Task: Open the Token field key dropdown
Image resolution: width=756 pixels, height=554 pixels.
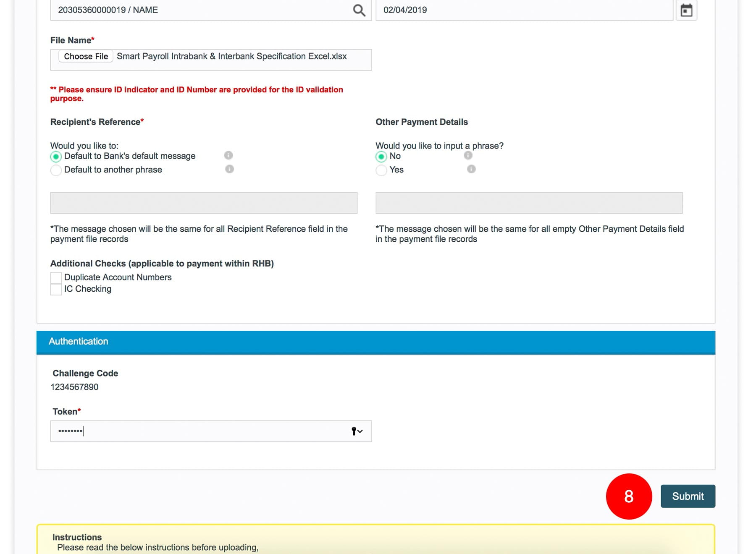Action: 357,431
